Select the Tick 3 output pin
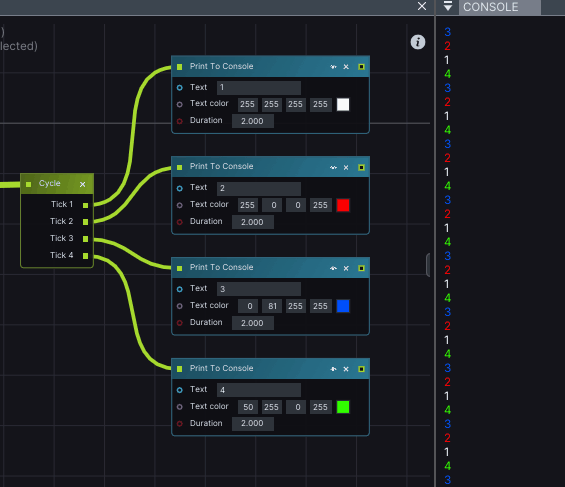565x487 pixels. (x=85, y=239)
